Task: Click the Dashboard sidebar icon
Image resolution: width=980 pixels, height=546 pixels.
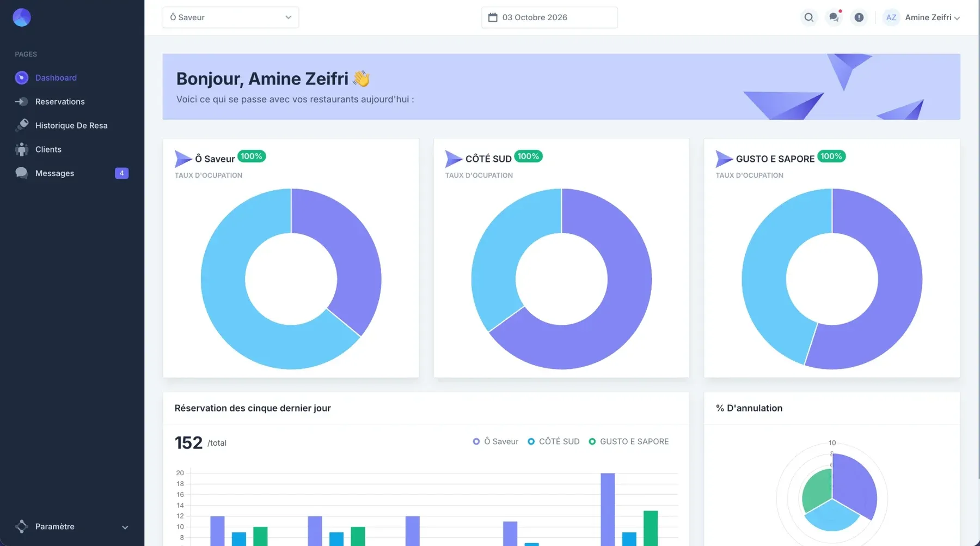Action: click(22, 78)
